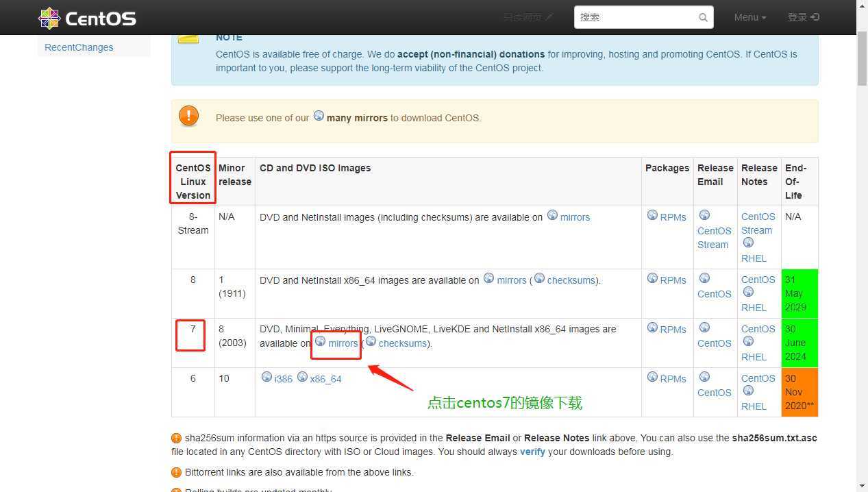Click globe icon above CentOS 7 email link
Image resolution: width=868 pixels, height=492 pixels.
click(x=704, y=328)
